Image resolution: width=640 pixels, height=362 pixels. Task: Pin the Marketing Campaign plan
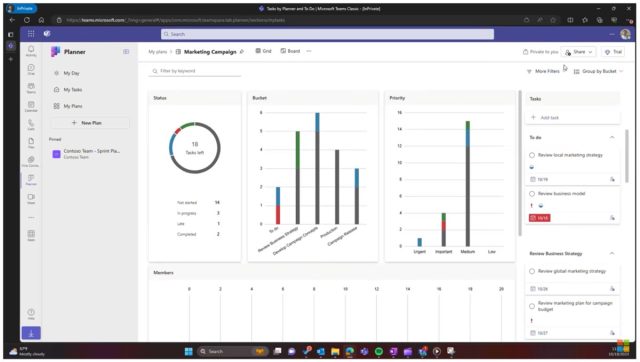(x=242, y=52)
